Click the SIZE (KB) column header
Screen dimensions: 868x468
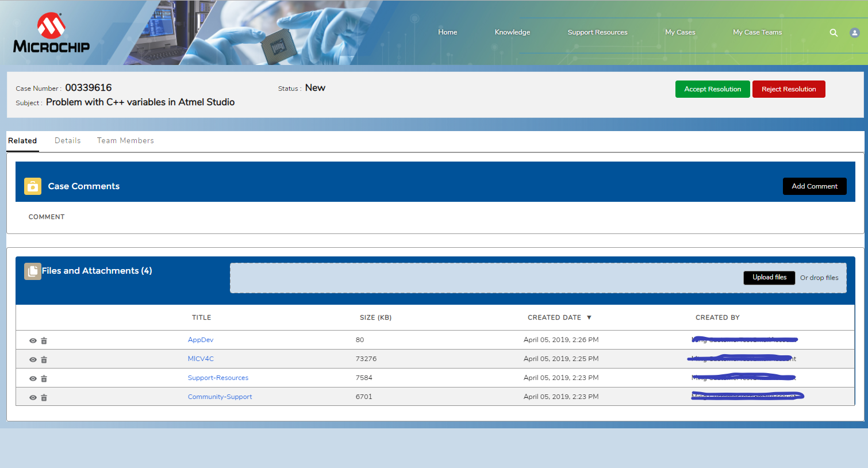tap(375, 317)
